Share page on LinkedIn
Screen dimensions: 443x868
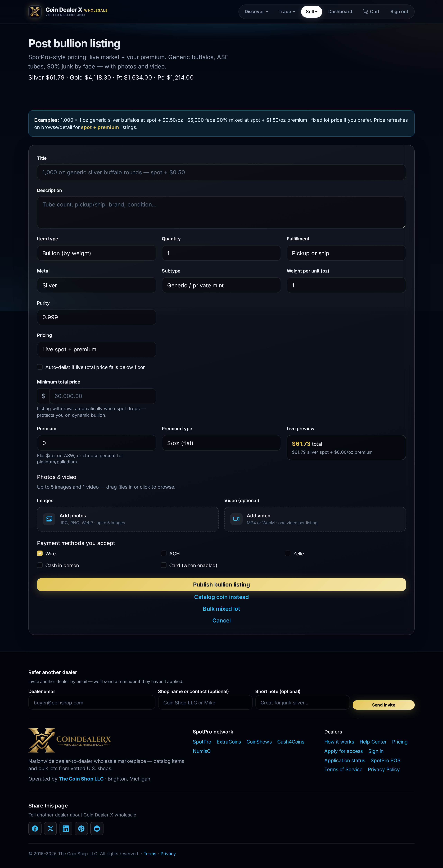point(66,829)
